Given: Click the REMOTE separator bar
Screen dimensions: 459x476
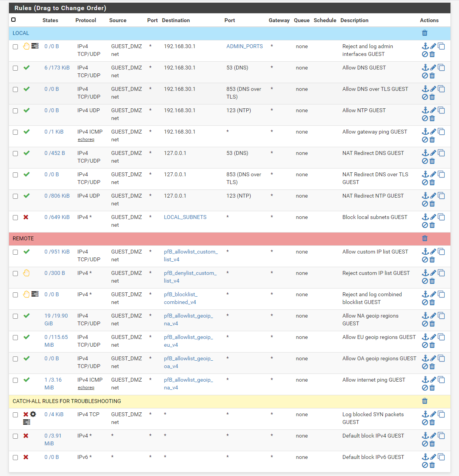Looking at the screenshot, I should pos(230,239).
